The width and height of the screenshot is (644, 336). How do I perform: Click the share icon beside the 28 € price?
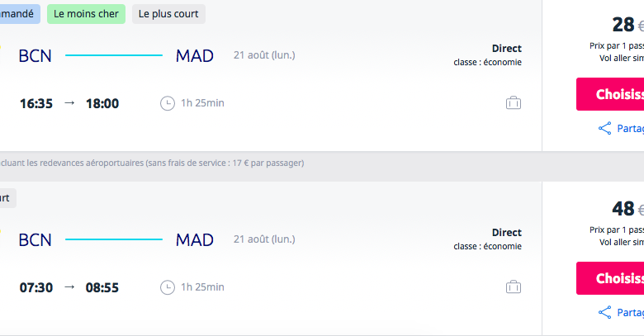point(604,129)
